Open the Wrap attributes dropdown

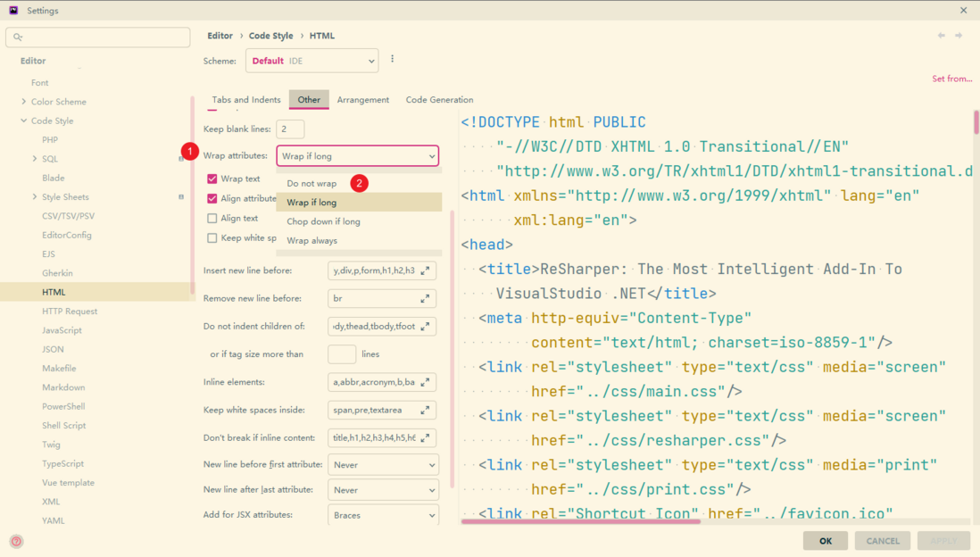358,155
